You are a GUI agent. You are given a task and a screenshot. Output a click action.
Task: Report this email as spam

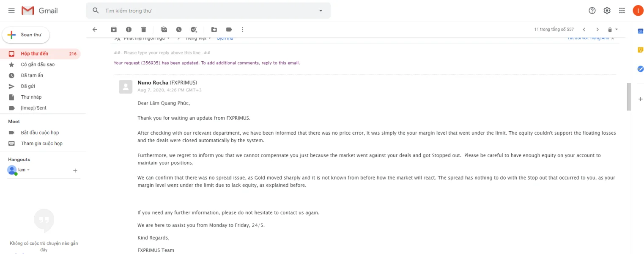click(129, 30)
